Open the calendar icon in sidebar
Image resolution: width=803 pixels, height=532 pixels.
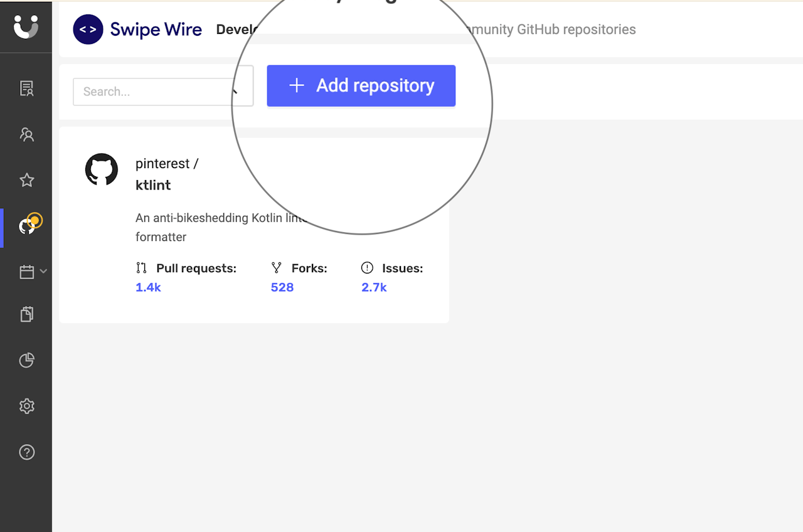[x=26, y=272]
